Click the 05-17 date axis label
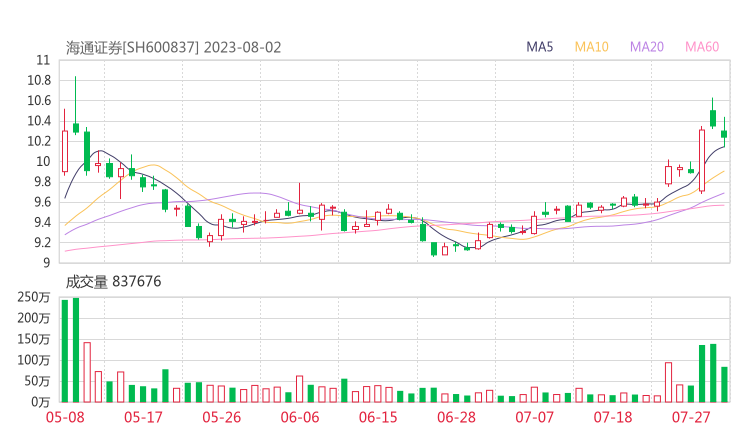Image resolution: width=740 pixels, height=440 pixels. (143, 417)
